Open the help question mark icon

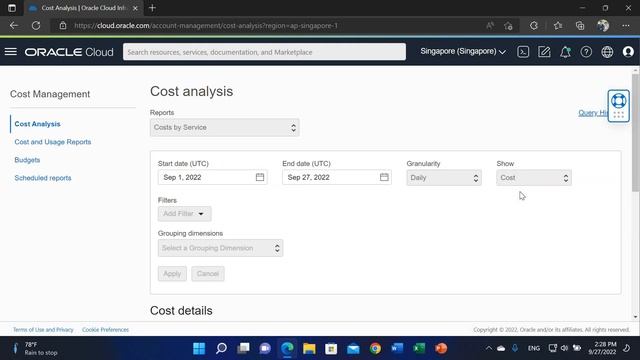point(586,52)
